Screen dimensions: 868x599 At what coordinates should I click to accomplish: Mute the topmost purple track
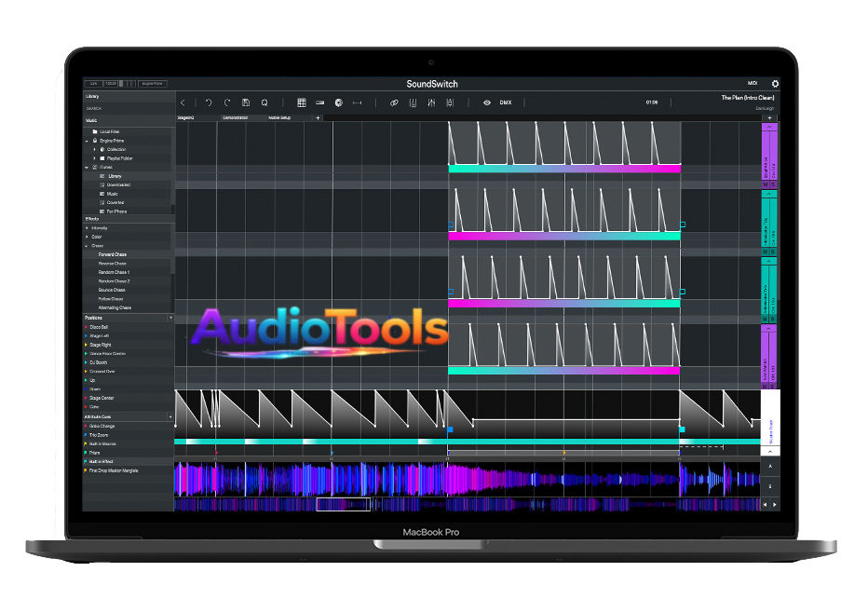(766, 184)
